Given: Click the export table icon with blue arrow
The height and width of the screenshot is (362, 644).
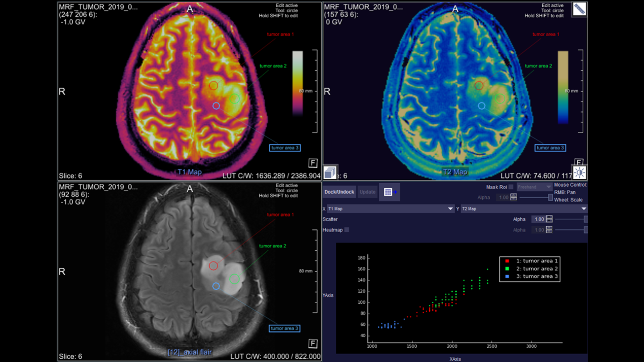Looking at the screenshot, I should 389,192.
